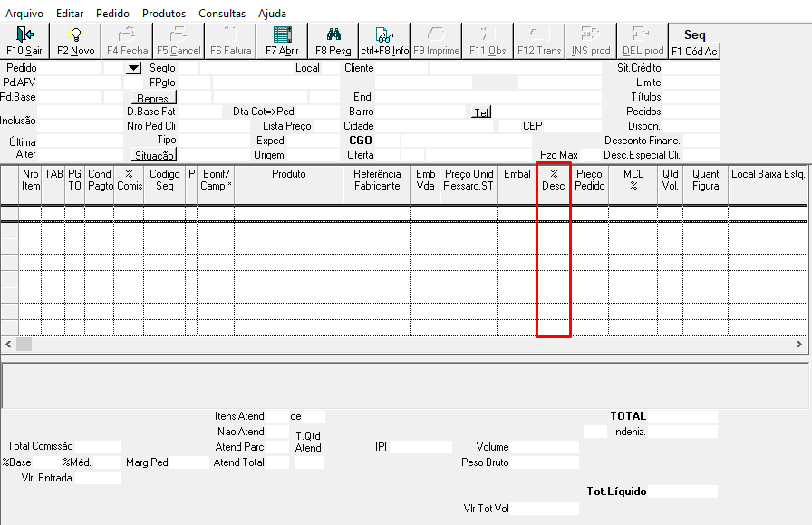Click the F9 Imprime print icon

point(436,41)
